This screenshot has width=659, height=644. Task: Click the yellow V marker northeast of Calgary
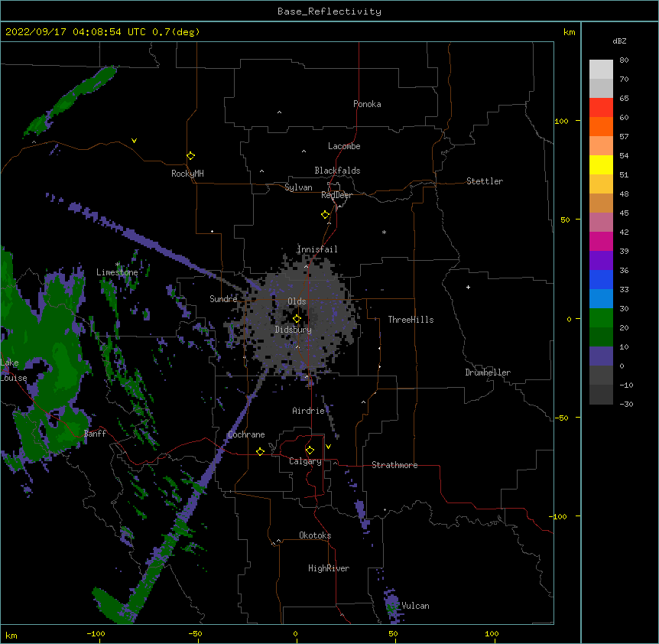click(x=328, y=447)
